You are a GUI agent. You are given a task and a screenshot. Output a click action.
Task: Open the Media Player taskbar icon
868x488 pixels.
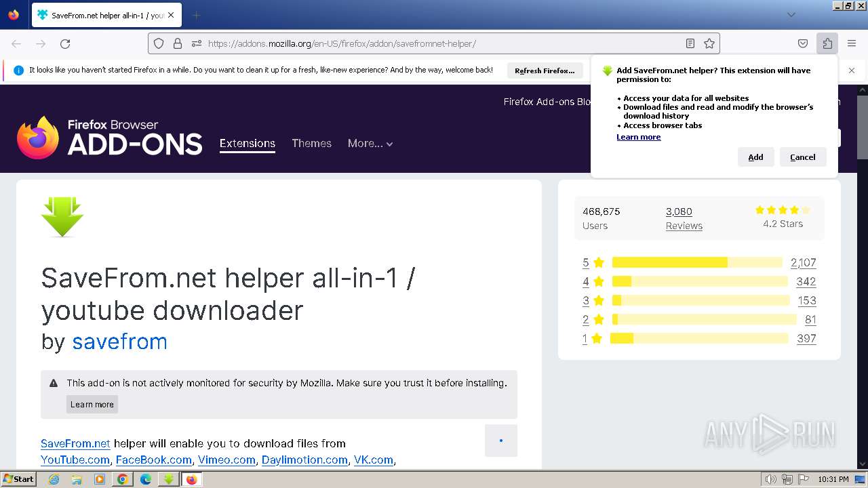tap(100, 479)
